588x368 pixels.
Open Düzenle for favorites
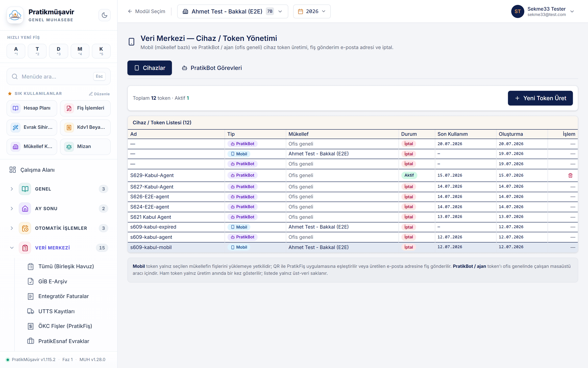pos(99,94)
